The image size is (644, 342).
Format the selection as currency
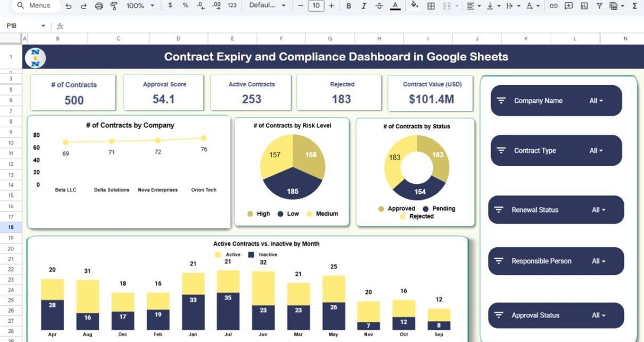coord(170,6)
